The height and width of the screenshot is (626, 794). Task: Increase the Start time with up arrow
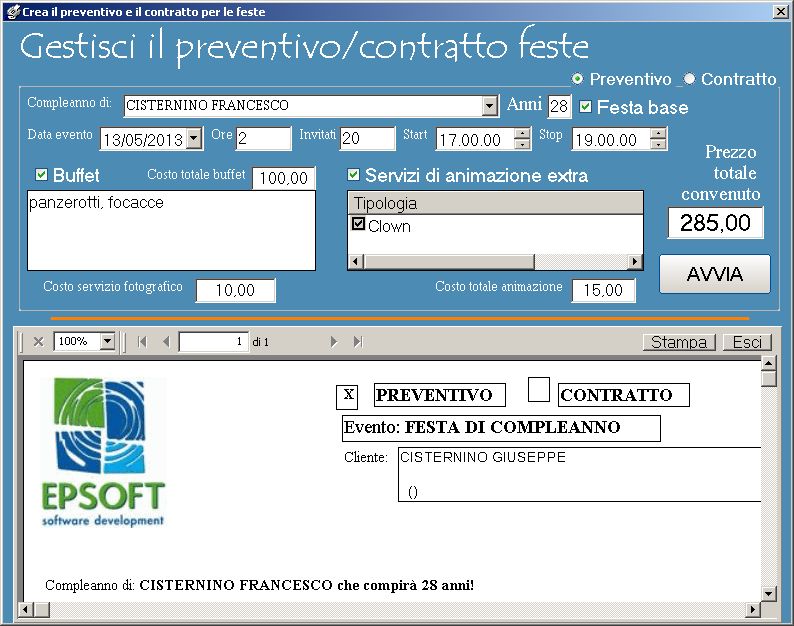(x=523, y=134)
